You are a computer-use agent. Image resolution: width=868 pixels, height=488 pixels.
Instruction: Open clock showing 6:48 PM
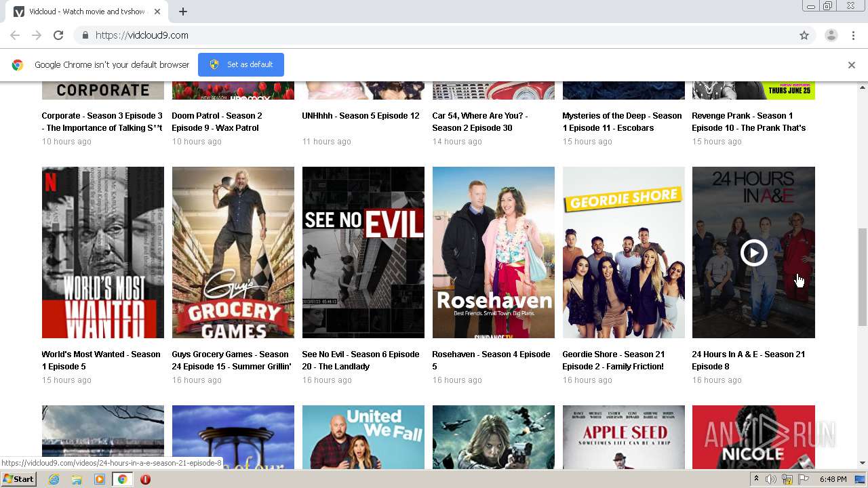click(833, 479)
